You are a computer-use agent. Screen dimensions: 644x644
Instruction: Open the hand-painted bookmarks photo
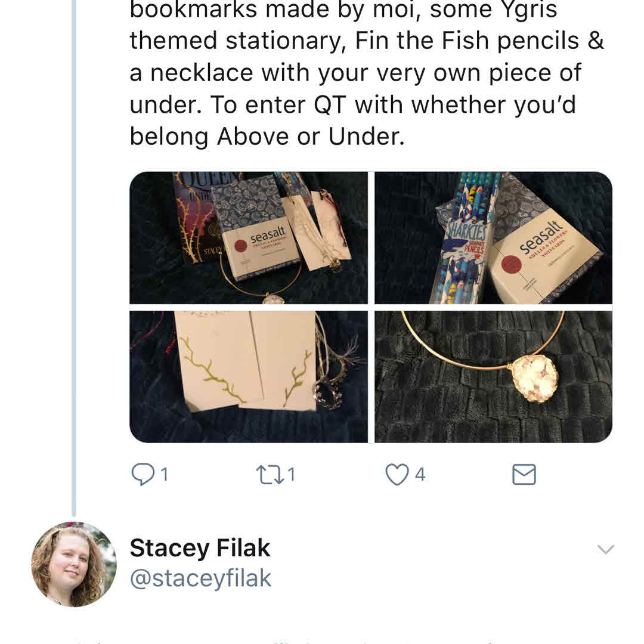pos(249,376)
